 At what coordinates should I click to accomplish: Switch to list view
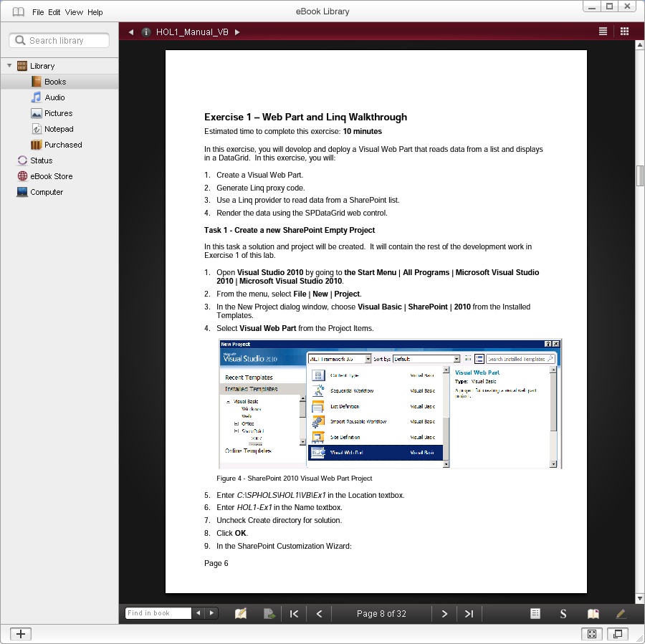tap(603, 32)
